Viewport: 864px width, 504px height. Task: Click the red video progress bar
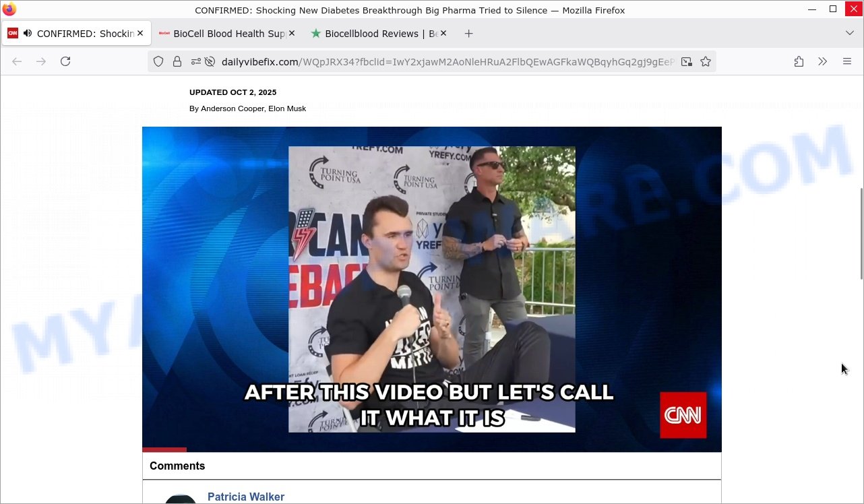click(x=164, y=449)
